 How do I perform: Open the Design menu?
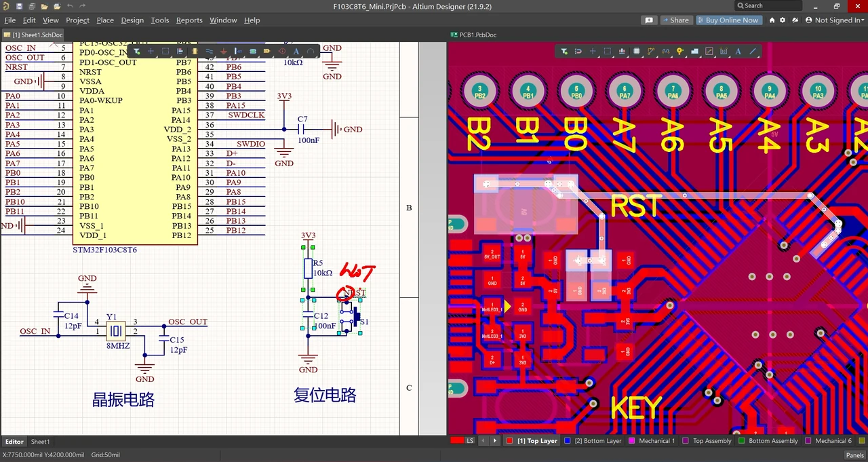tap(132, 20)
